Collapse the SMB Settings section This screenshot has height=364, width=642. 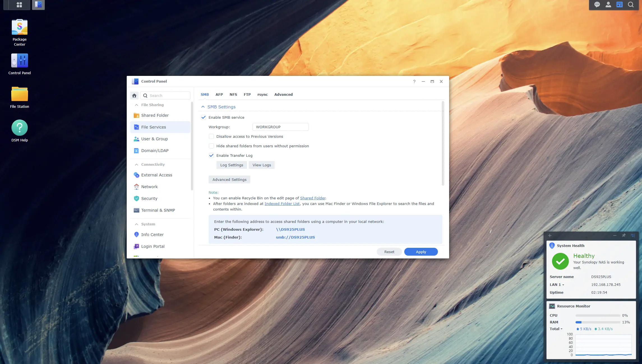tap(203, 107)
